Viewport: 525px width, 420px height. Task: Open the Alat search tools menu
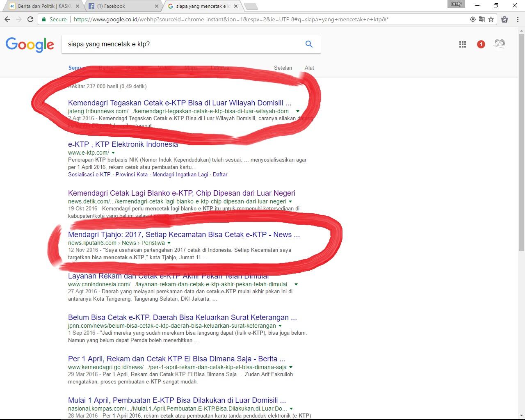point(309,68)
